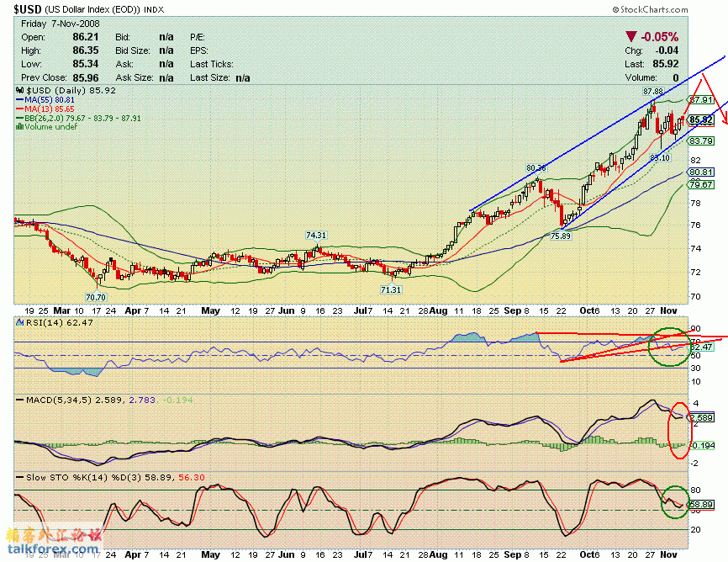728x562 pixels.
Task: Click the 87.88 peak price label
Action: coord(653,91)
